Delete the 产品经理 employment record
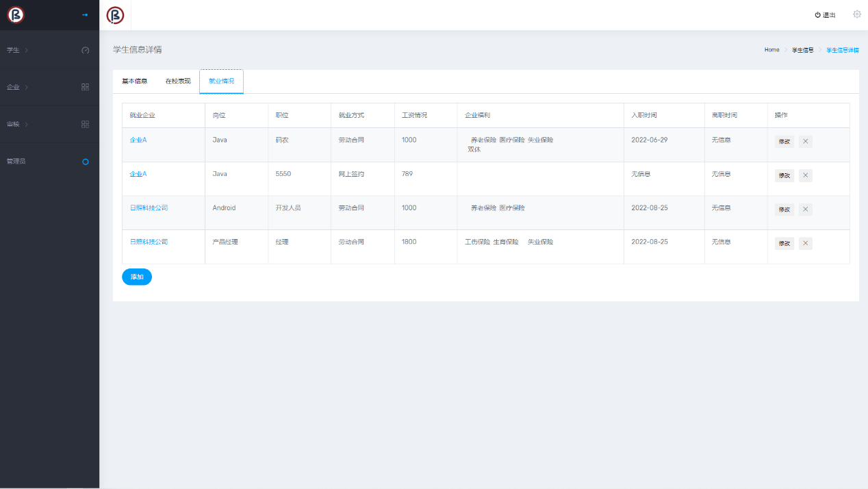 click(805, 243)
